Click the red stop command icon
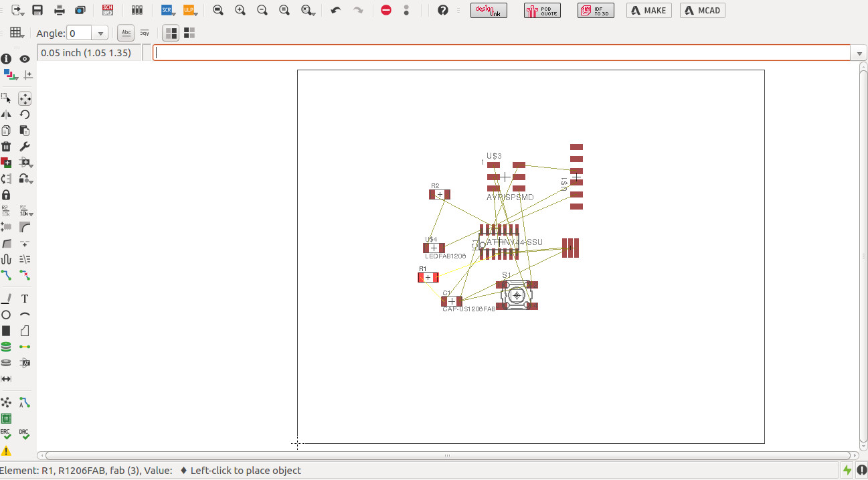 point(385,10)
